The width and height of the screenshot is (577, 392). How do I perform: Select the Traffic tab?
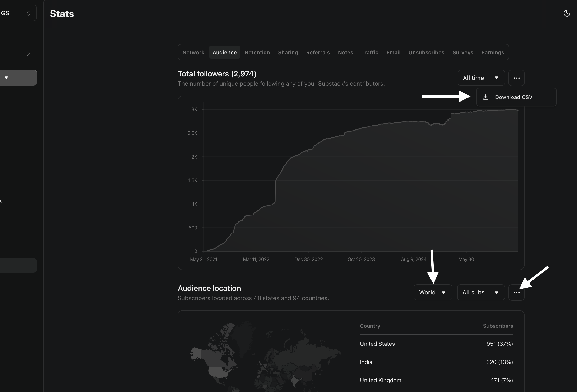pyautogui.click(x=370, y=52)
